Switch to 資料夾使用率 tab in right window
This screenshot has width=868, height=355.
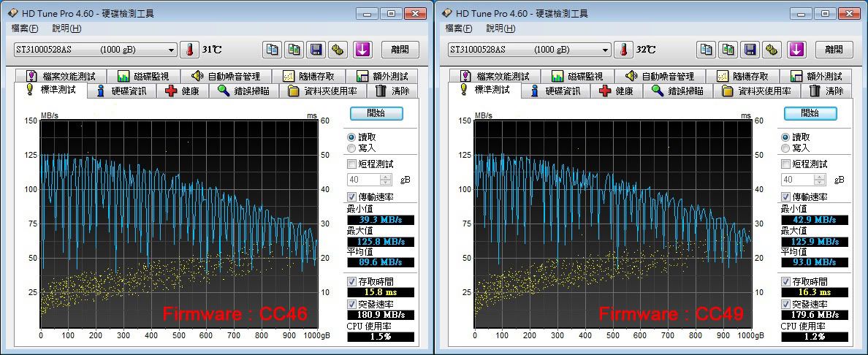coord(756,91)
